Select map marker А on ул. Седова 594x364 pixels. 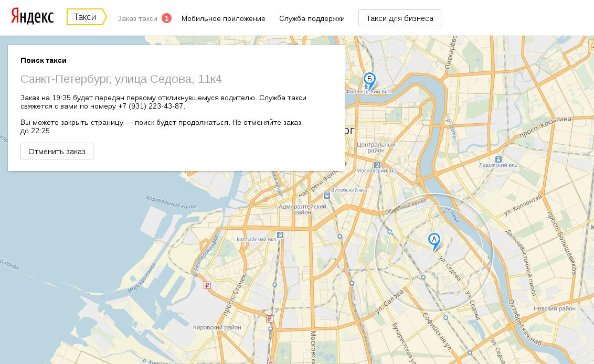tap(434, 241)
